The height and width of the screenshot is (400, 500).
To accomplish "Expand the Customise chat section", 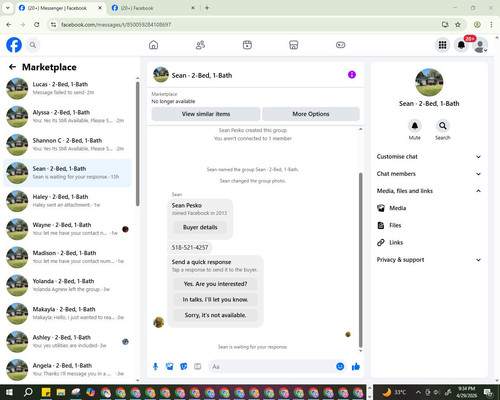I will (x=429, y=157).
